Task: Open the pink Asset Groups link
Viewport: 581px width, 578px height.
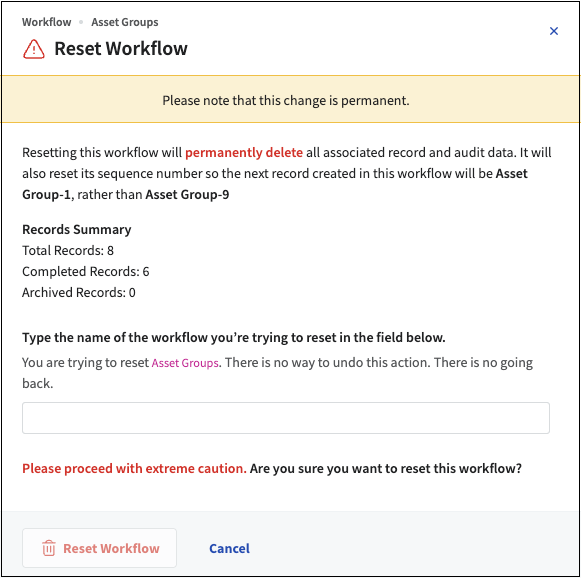Action: (185, 363)
